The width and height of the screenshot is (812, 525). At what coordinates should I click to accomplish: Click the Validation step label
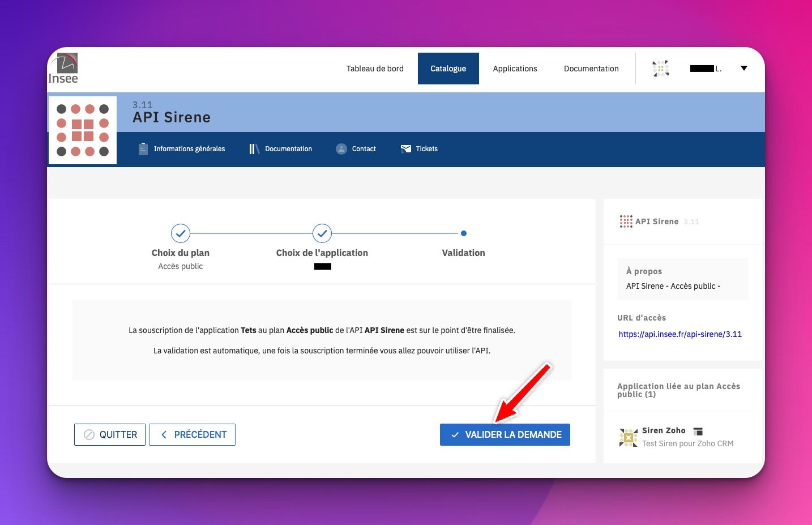[464, 253]
